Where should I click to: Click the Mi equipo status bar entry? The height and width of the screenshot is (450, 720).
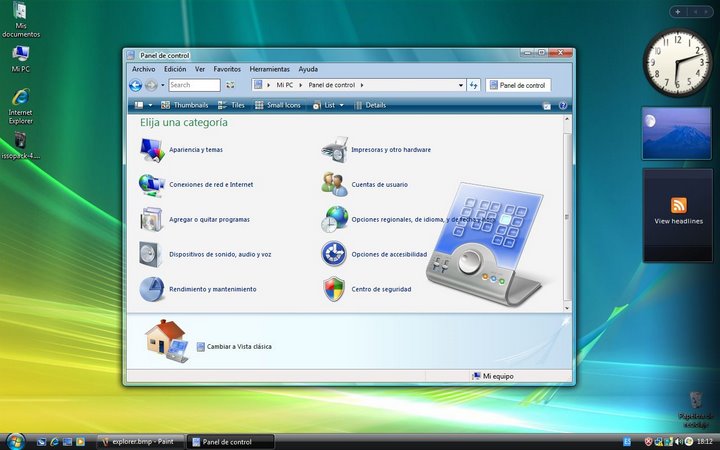[x=493, y=376]
